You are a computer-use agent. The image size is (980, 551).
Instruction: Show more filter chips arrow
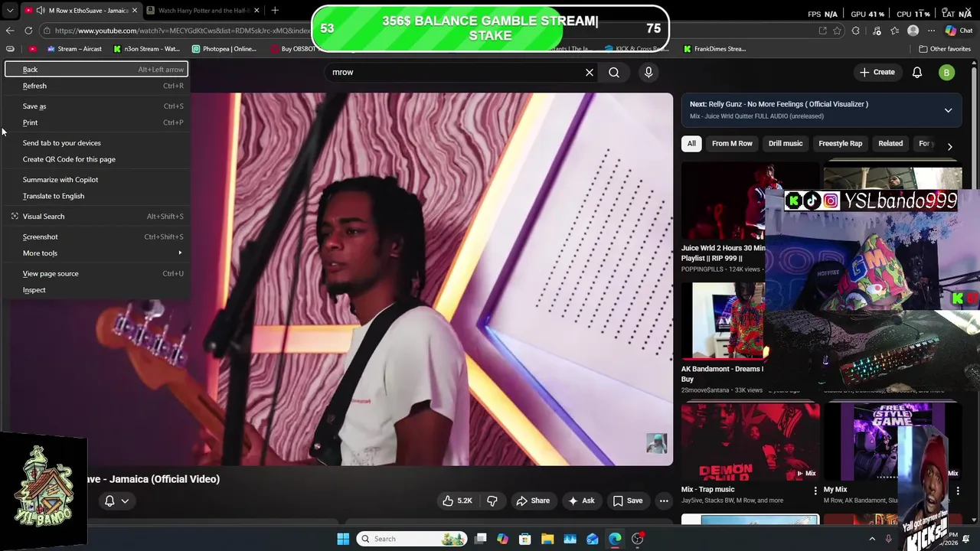click(949, 145)
